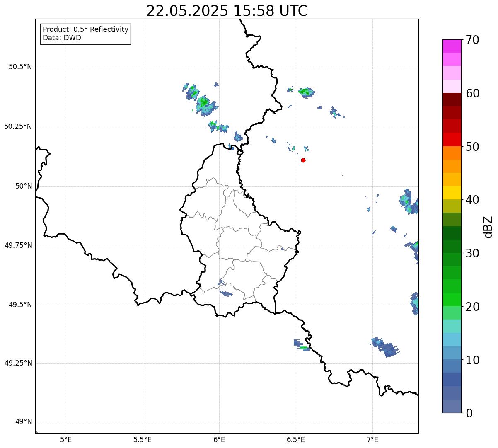
Task: Click the colorbar tick label 20
Action: coord(472,307)
